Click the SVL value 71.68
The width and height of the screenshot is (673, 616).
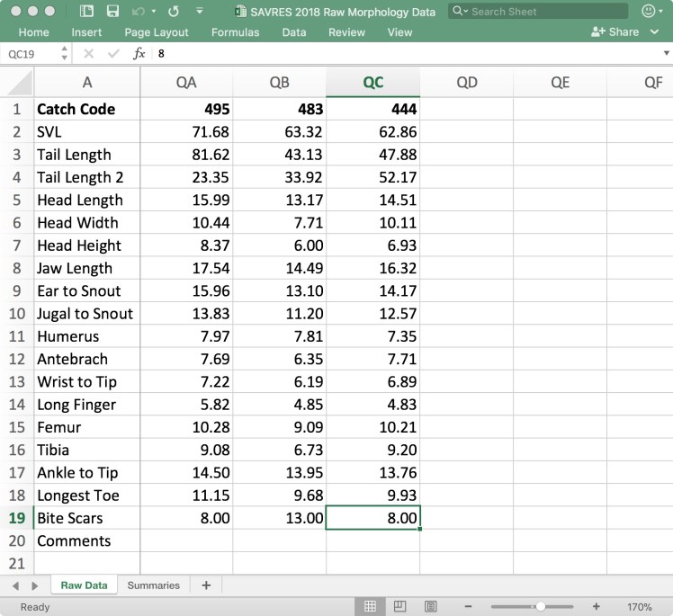186,131
